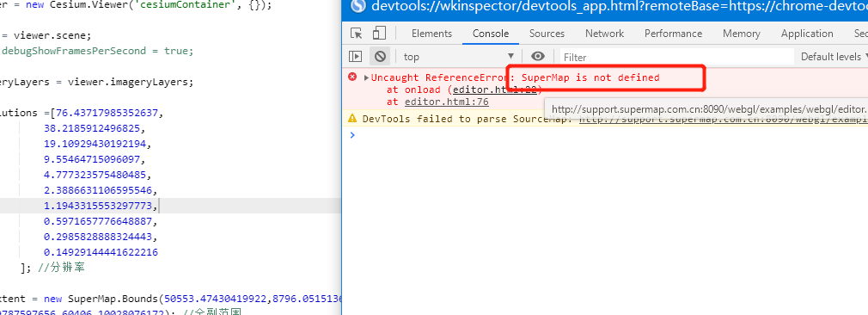
Task: Click the yellow warning triangle icon
Action: pos(352,118)
